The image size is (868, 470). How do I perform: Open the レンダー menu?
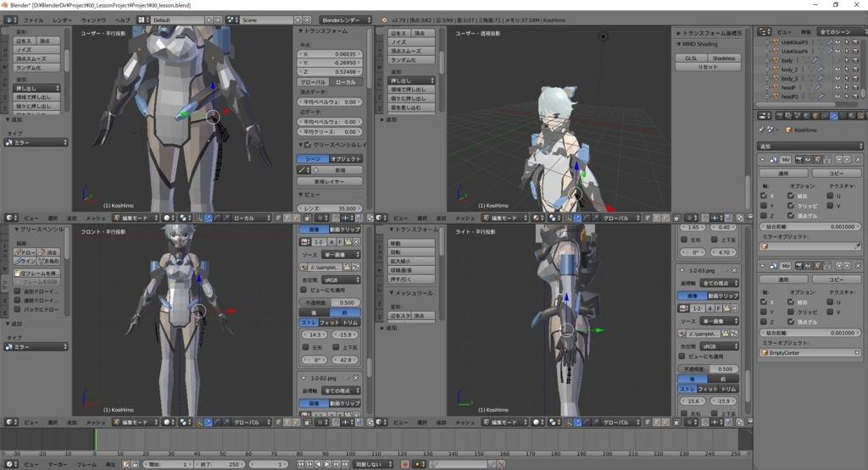pyautogui.click(x=63, y=20)
